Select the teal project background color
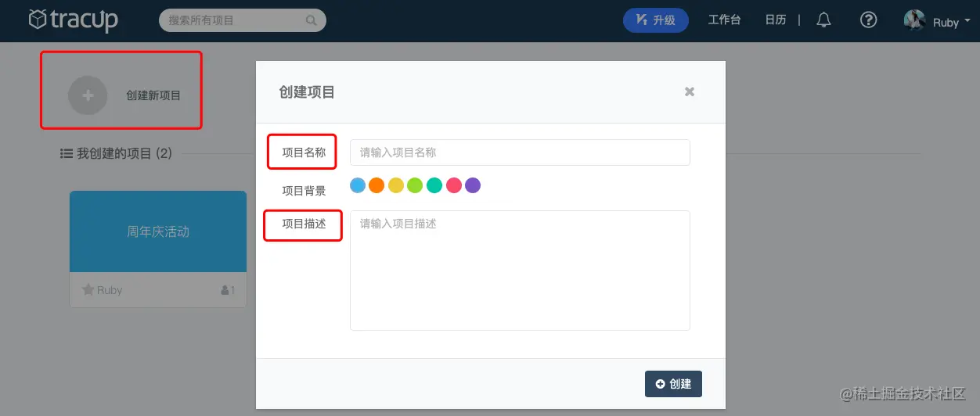This screenshot has width=980, height=416. (x=434, y=185)
